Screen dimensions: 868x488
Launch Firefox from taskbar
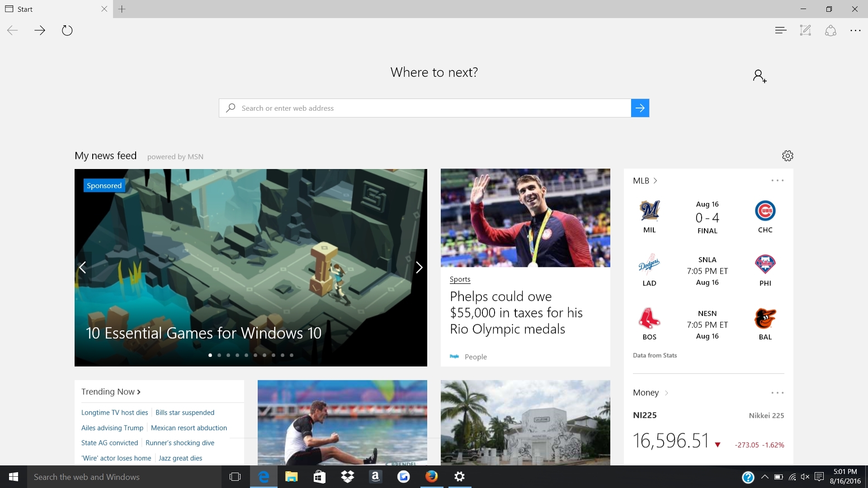[431, 477]
